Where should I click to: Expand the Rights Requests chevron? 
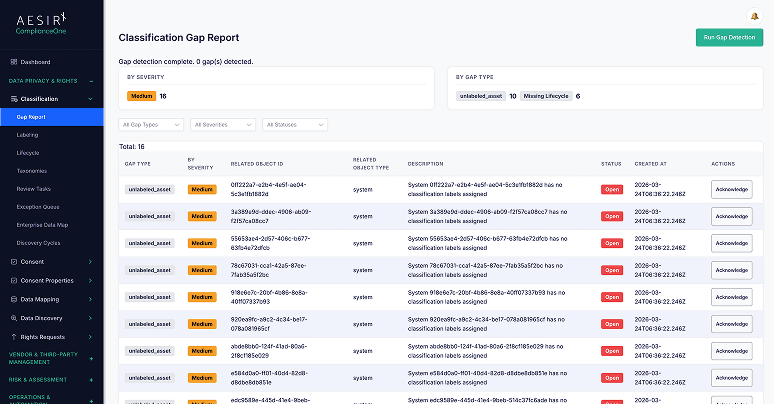(90, 337)
